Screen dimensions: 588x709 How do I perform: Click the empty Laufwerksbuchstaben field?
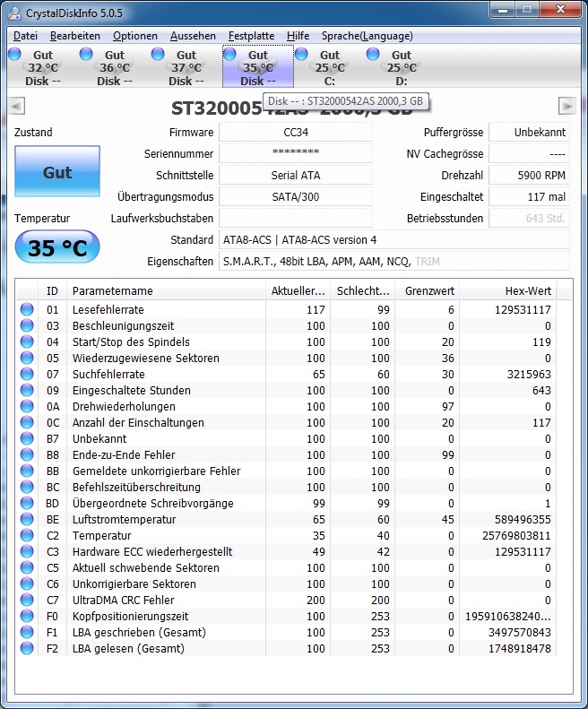click(x=296, y=219)
